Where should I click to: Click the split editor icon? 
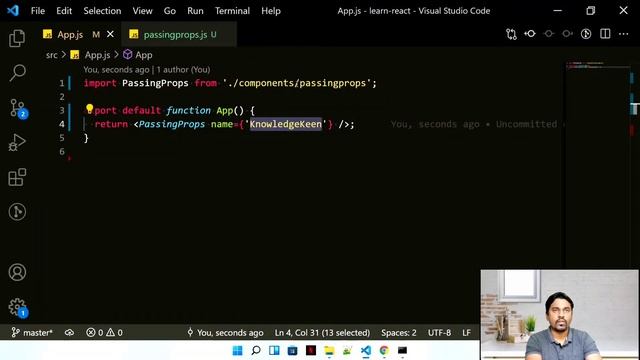[605, 34]
